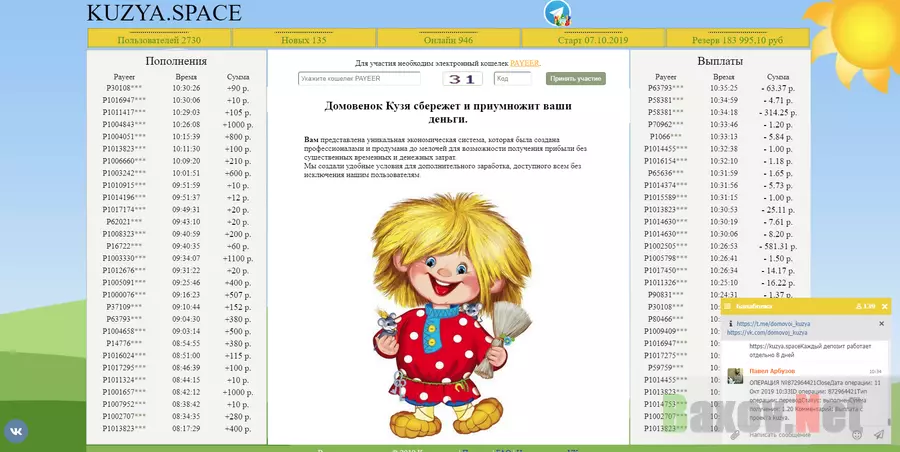This screenshot has width=900, height=452.
Task: Click the captcha Код input field
Action: (513, 79)
